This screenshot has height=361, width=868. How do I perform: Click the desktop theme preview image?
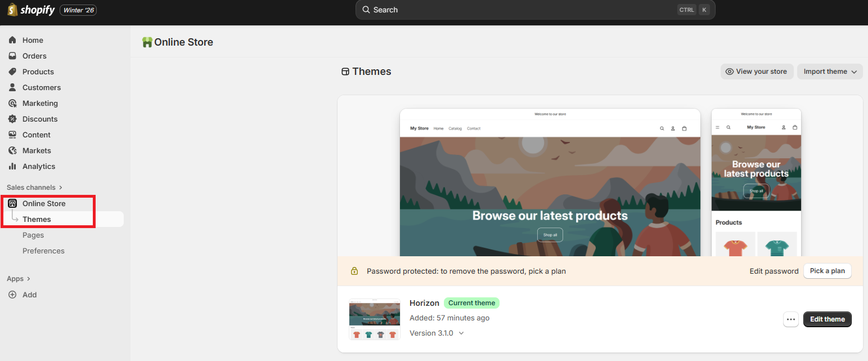pyautogui.click(x=550, y=182)
